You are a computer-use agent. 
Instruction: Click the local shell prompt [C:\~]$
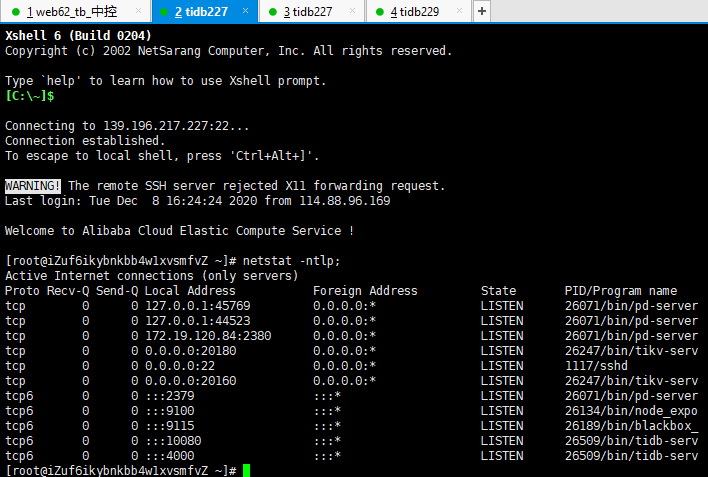(x=29, y=96)
